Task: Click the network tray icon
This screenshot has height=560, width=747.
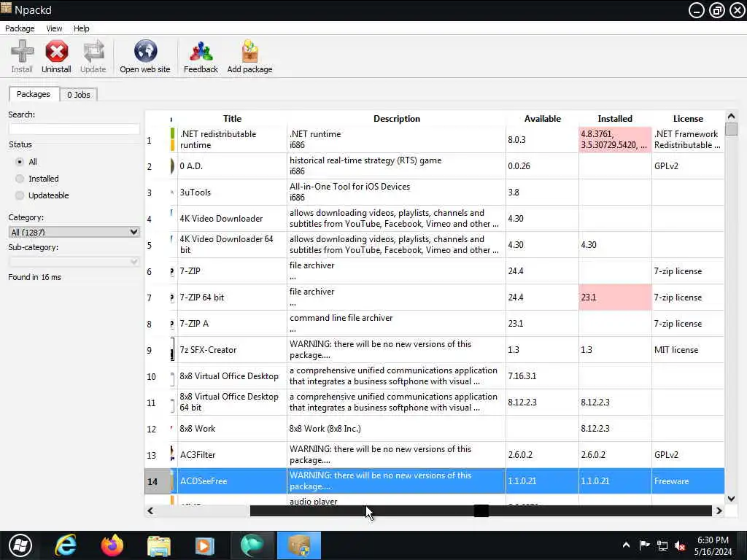Action: [x=662, y=545]
